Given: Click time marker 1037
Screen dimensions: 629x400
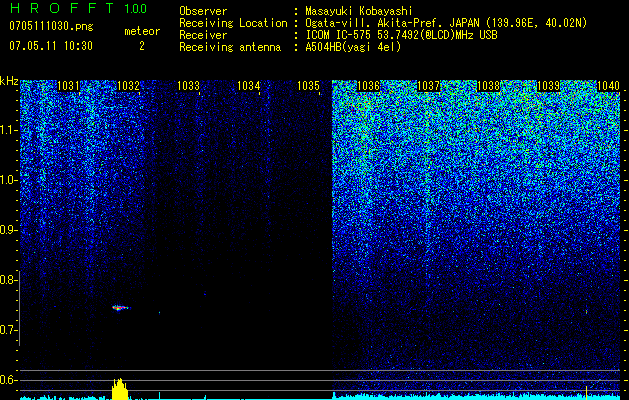Looking at the screenshot, I should [x=429, y=86].
